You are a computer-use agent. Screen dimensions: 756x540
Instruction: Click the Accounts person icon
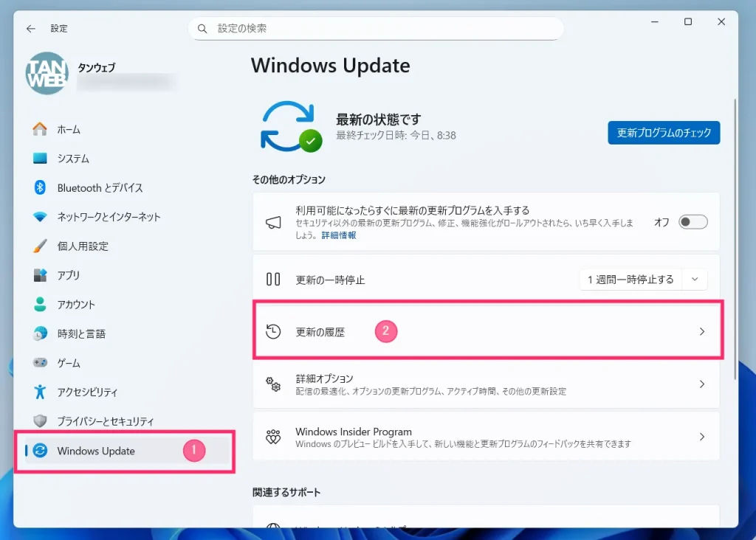[x=40, y=304]
